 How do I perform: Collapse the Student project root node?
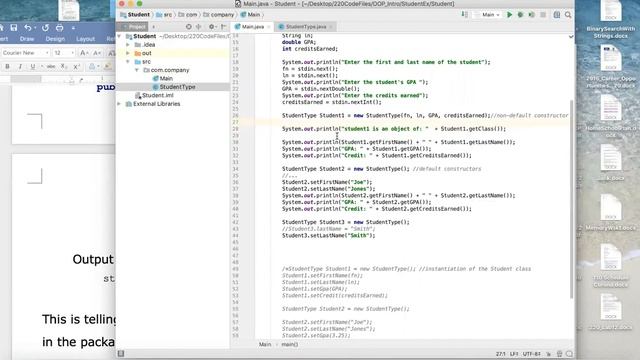[x=119, y=36]
